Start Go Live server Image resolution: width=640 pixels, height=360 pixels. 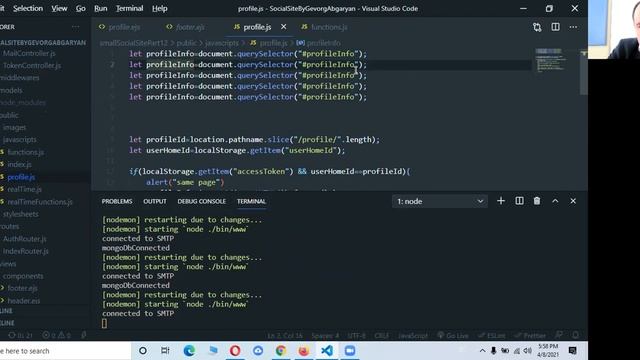pos(453,336)
